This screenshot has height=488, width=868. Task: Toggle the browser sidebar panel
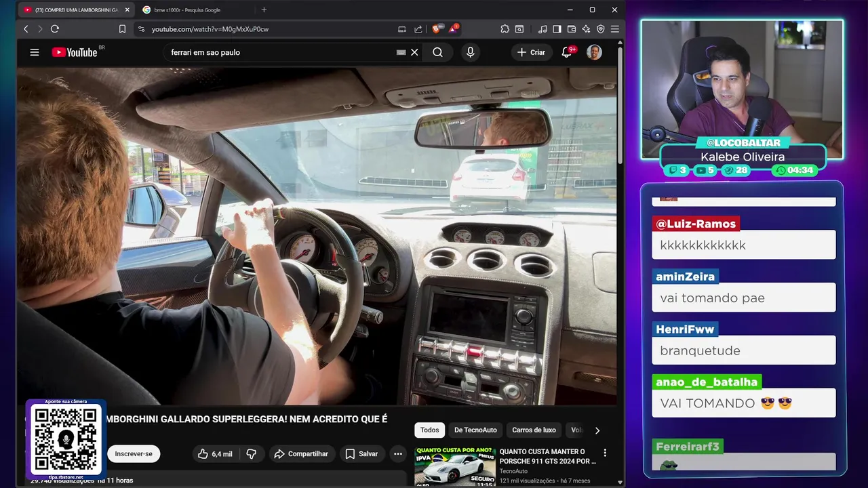pos(557,29)
